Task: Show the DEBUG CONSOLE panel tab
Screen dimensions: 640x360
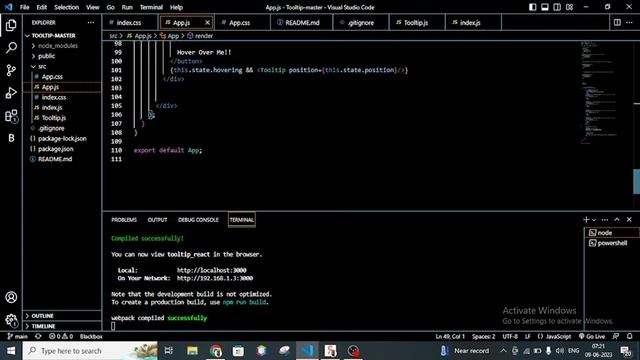Action: pos(198,220)
